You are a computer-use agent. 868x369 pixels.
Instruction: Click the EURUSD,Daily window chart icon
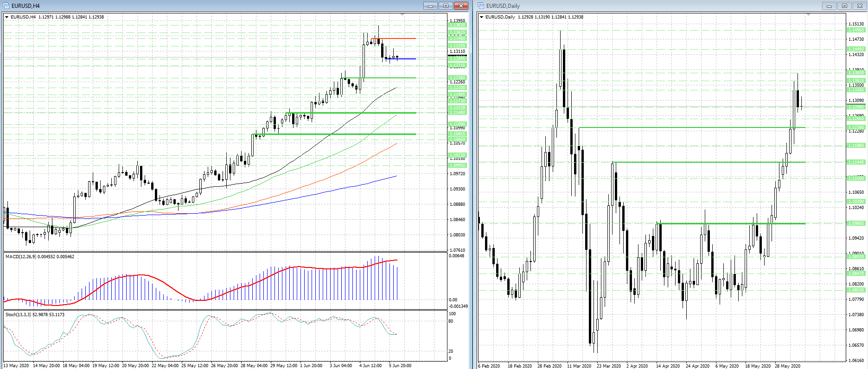(x=481, y=6)
